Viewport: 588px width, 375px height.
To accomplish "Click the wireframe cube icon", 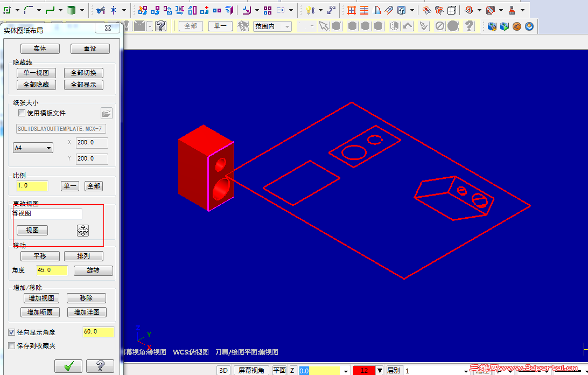I will click(x=452, y=10).
